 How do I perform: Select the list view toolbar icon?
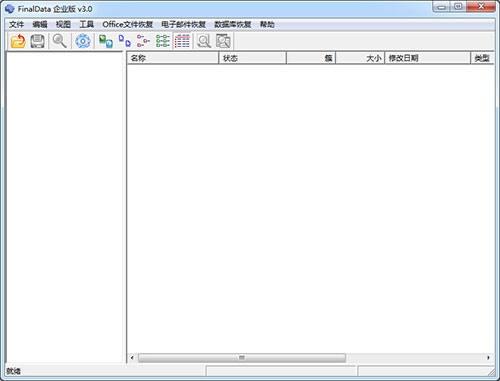(143, 41)
